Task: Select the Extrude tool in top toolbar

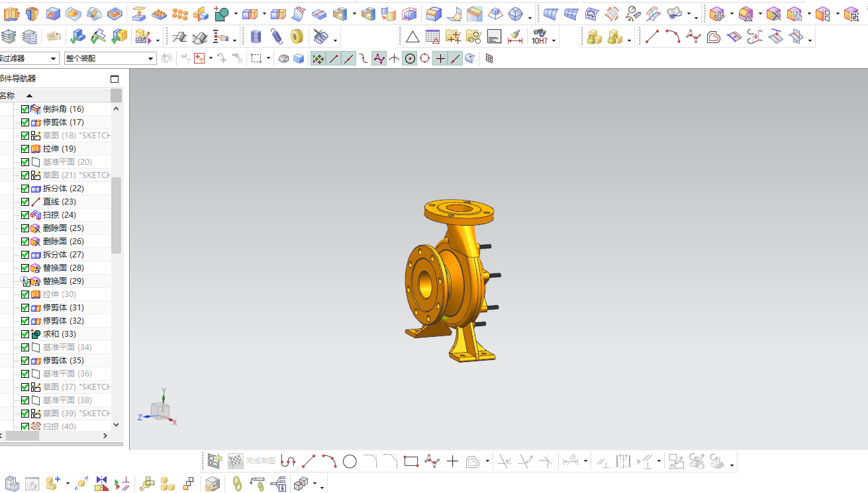Action: (11, 13)
